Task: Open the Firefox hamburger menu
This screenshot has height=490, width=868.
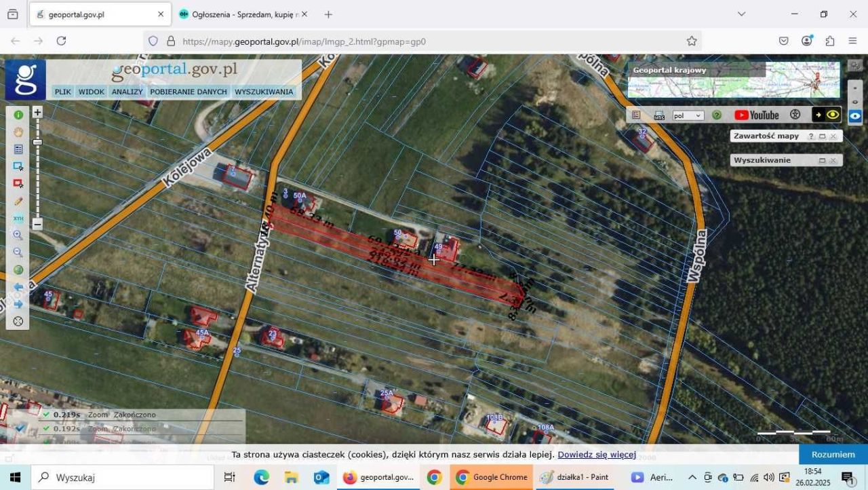Action: pyautogui.click(x=852, y=41)
